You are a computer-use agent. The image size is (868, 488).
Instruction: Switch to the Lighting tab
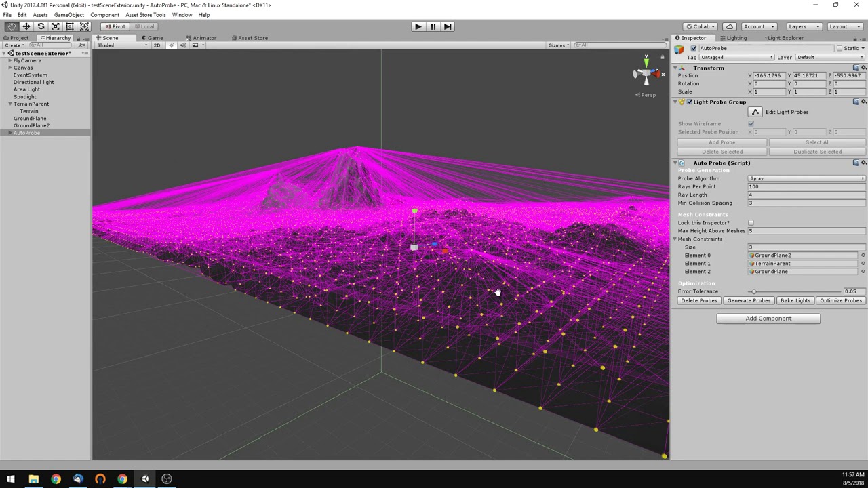(733, 38)
